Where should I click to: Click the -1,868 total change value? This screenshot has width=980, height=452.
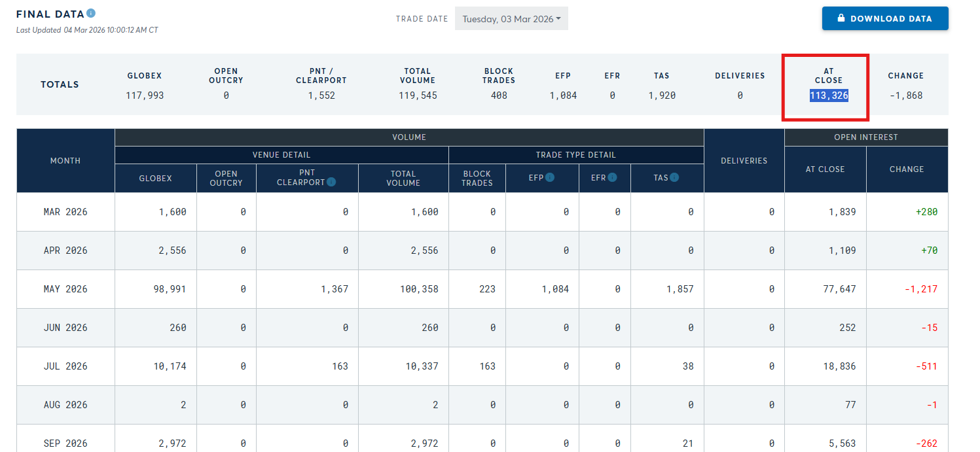(906, 96)
